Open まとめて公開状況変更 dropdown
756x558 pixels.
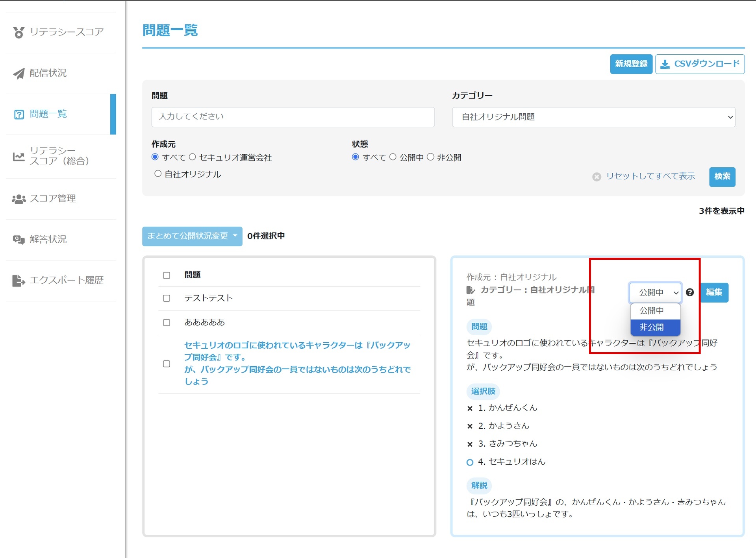(x=192, y=236)
